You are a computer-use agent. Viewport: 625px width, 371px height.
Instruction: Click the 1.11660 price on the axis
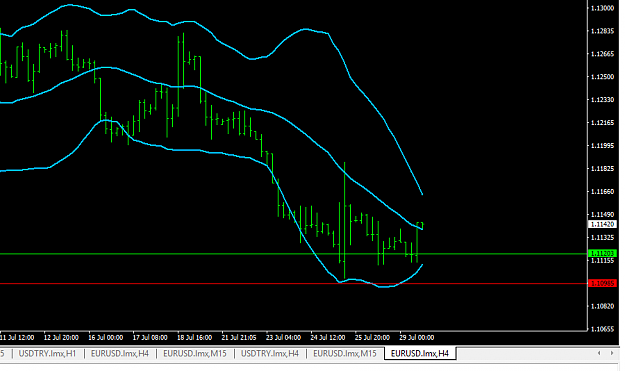[x=602, y=191]
